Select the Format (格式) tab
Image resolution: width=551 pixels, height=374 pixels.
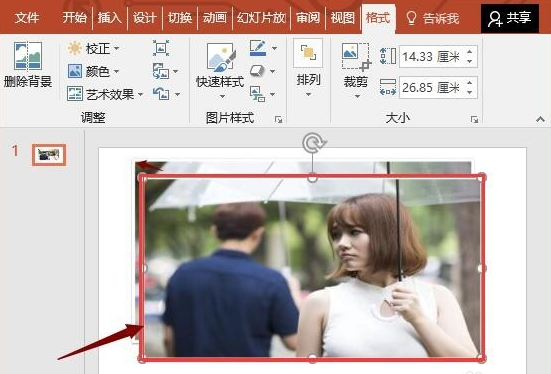point(378,18)
